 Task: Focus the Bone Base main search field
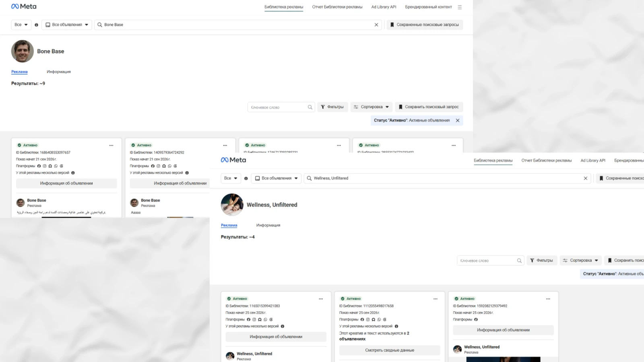[x=237, y=25]
